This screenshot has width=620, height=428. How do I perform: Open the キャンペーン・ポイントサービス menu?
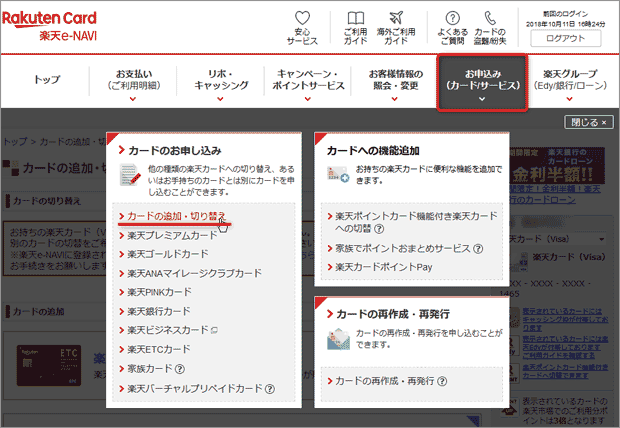(308, 80)
